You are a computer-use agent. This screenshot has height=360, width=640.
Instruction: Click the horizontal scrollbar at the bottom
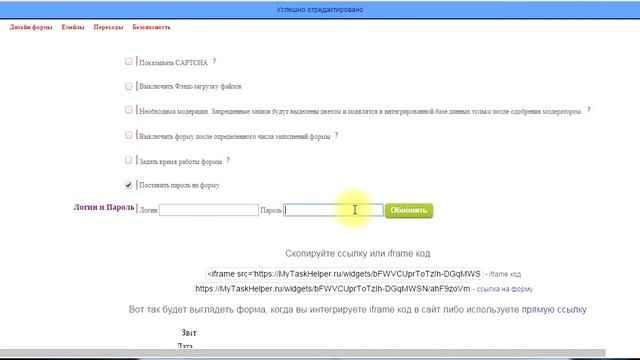tap(302, 353)
